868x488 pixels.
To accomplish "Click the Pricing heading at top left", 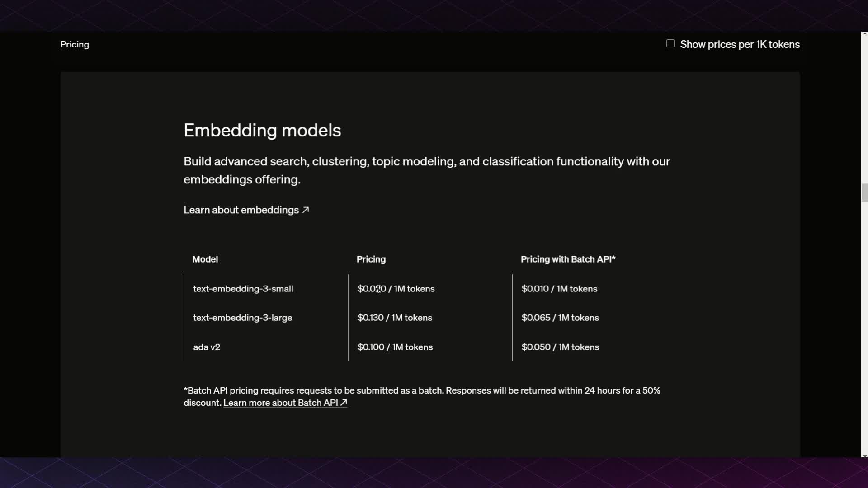I will pos(74,44).
